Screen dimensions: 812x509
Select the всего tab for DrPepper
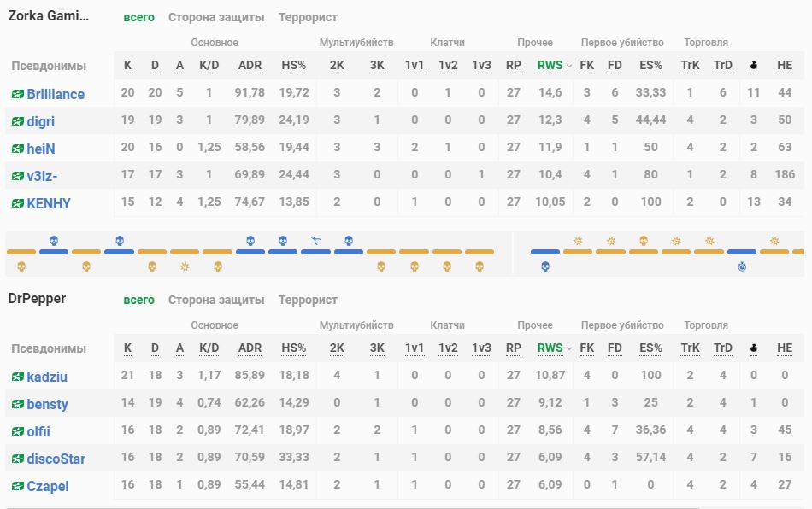pyautogui.click(x=138, y=300)
